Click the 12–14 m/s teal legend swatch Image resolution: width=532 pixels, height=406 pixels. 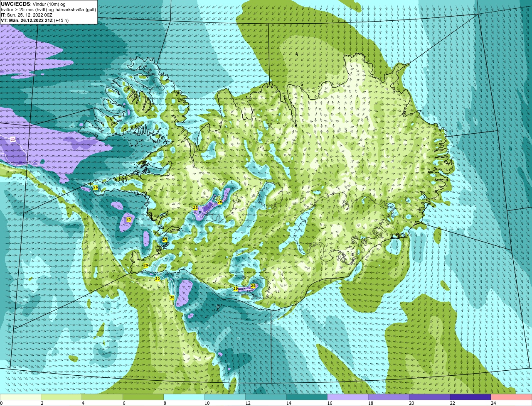(266, 397)
